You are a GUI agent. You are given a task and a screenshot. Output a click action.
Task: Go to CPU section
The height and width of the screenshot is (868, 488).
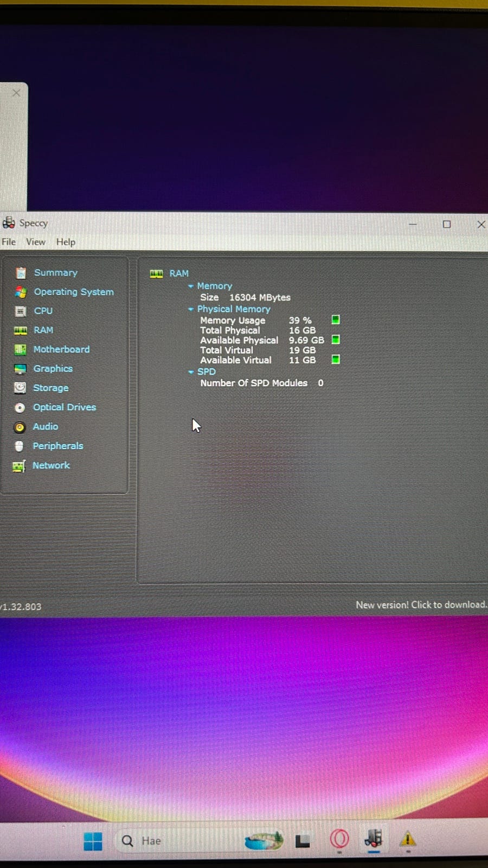[43, 311]
